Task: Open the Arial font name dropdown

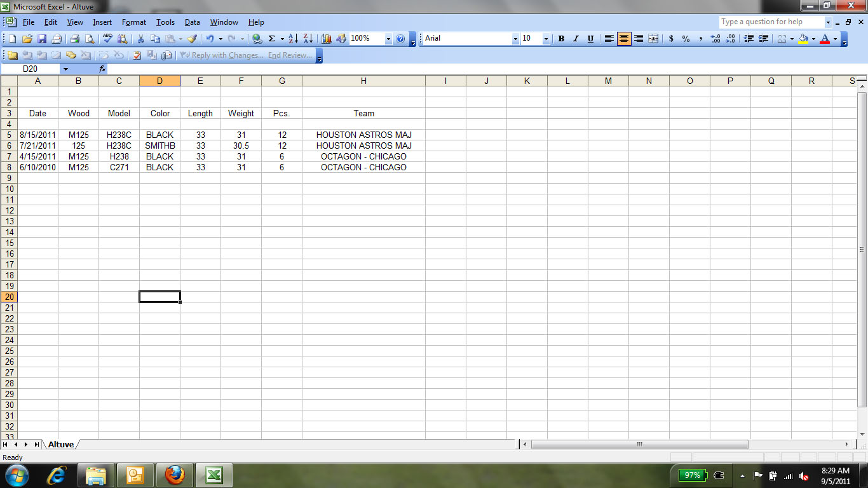Action: (x=515, y=39)
